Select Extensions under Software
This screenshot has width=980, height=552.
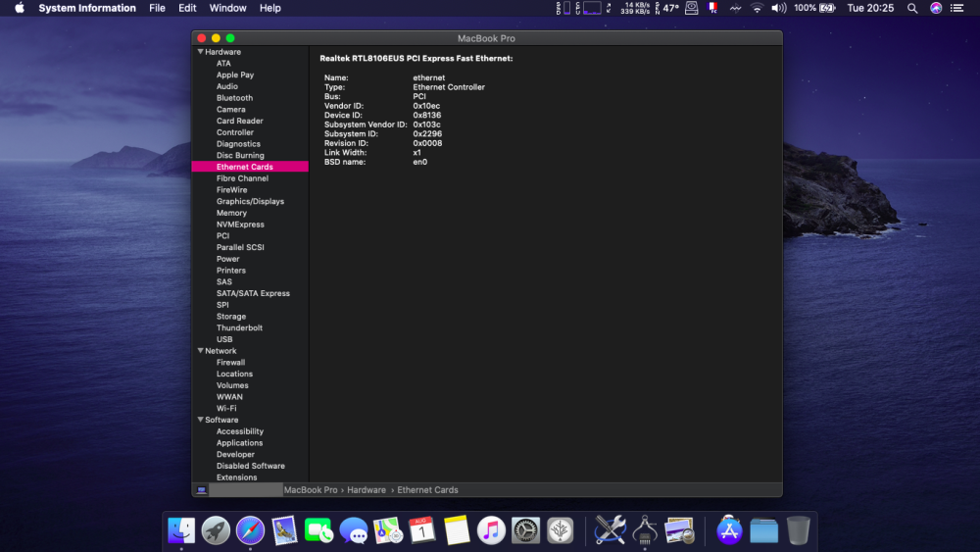pos(236,477)
